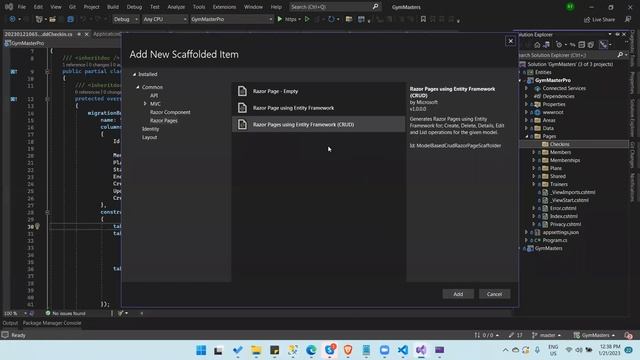The image size is (640, 360).
Task: Click Solution Explorer Collapse All icon
Action: tap(582, 44)
